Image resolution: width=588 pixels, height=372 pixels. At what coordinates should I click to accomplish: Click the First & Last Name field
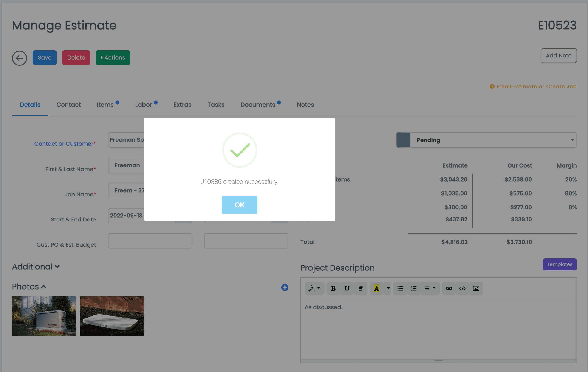tap(127, 165)
